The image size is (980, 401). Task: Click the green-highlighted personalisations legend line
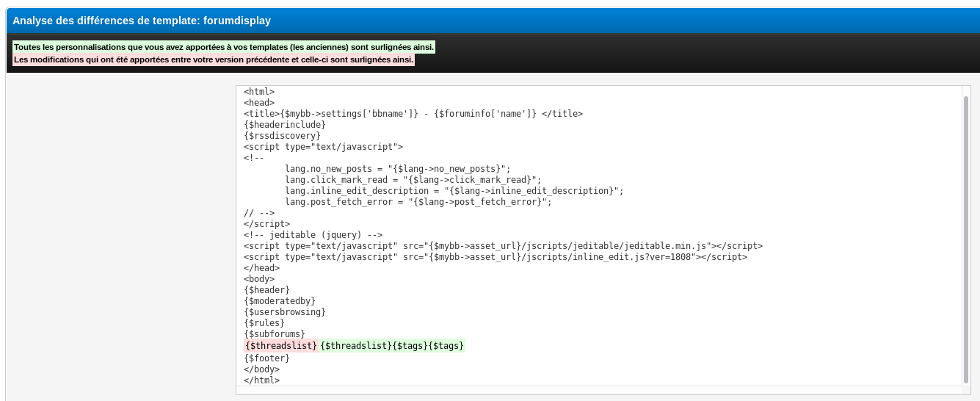224,47
